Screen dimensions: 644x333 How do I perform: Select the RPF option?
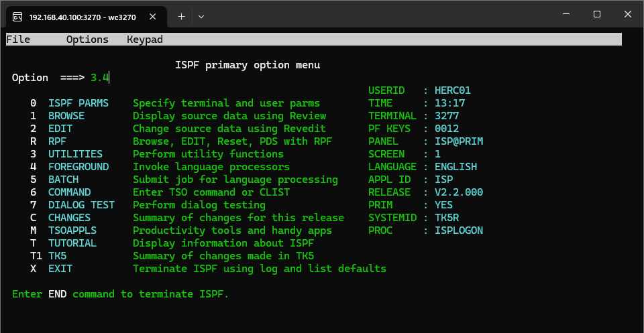[58, 141]
